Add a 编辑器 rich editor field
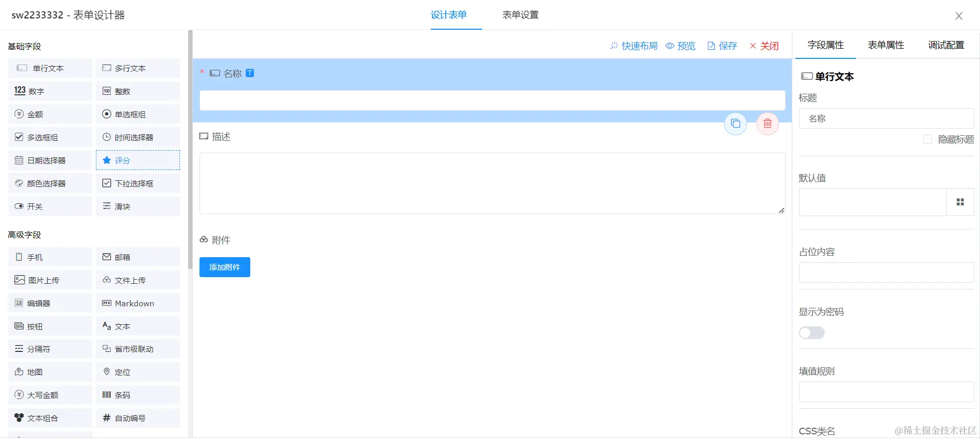 click(50, 303)
